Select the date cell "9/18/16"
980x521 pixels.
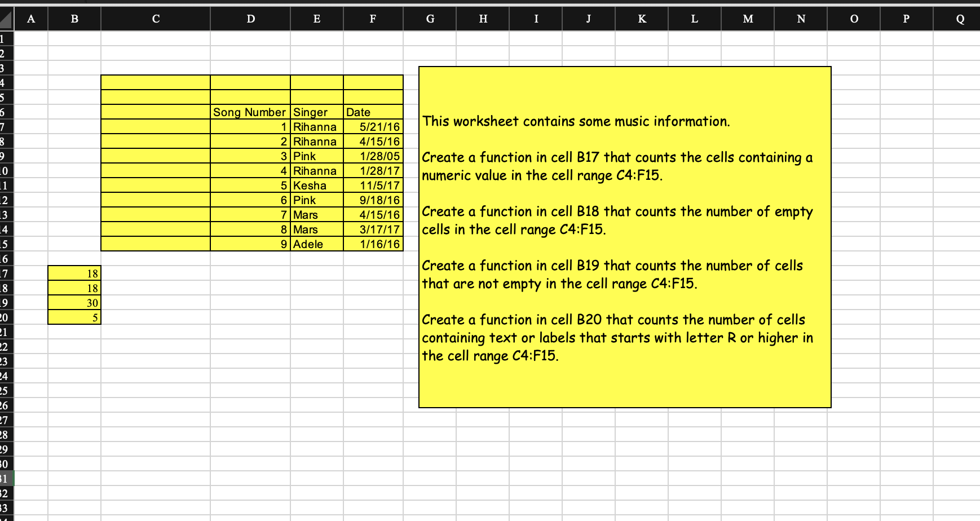[x=373, y=200]
